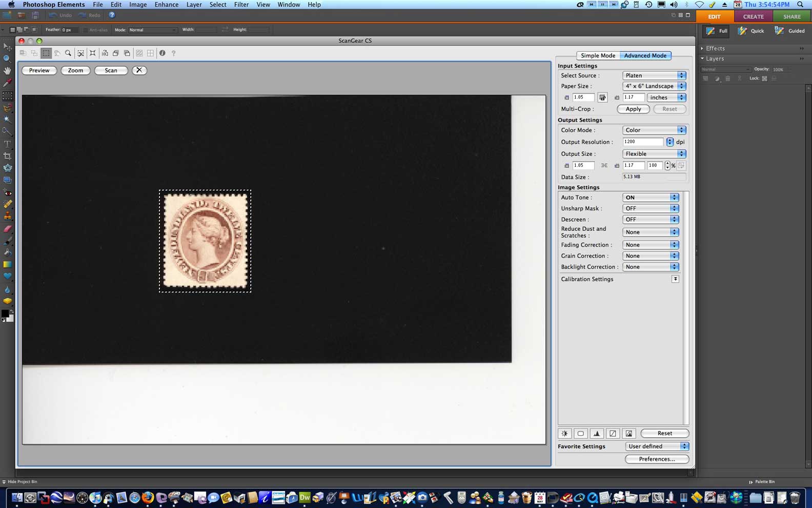Screen dimensions: 812x508
Task: Click the remove crop frame icon
Action: pos(80,53)
